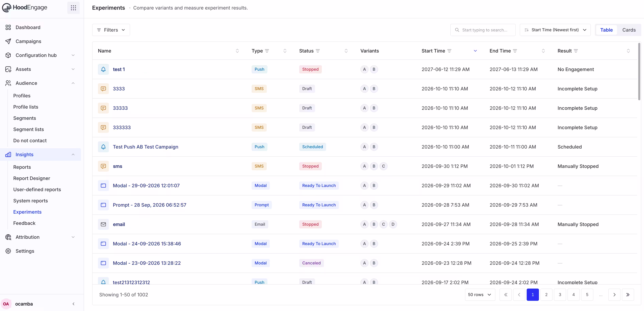The height and width of the screenshot is (311, 644).
Task: Click the Start Time column filter icon
Action: tap(449, 51)
